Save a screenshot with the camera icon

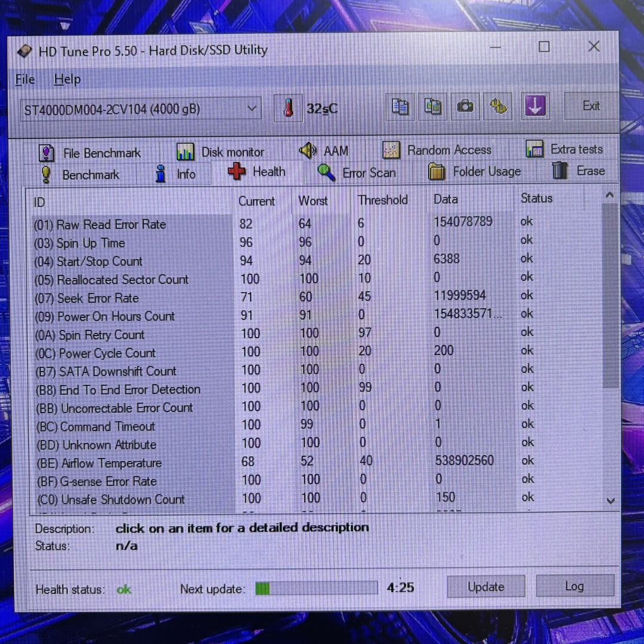(x=465, y=107)
